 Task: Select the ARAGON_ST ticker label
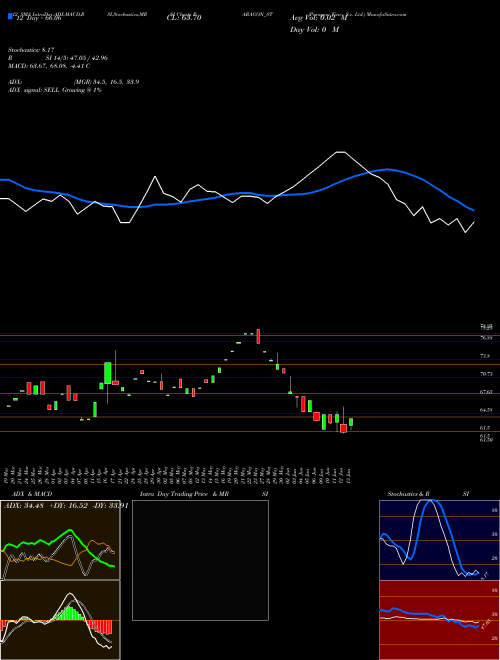[x=258, y=14]
